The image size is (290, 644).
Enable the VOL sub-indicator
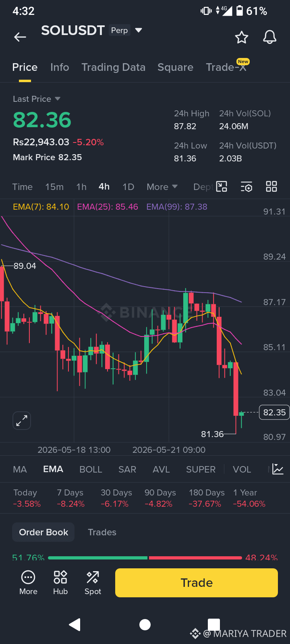(x=242, y=469)
